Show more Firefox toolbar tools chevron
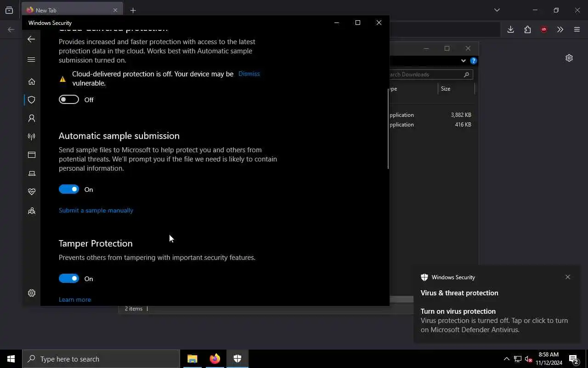 click(x=560, y=29)
